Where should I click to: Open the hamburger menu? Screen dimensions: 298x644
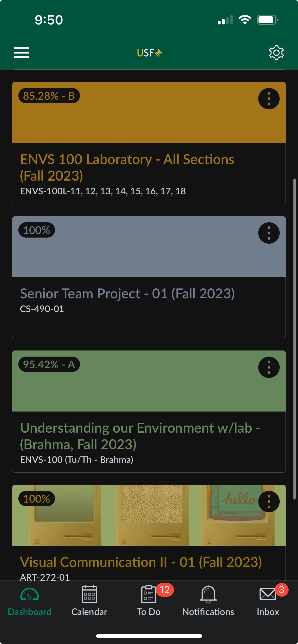(21, 53)
